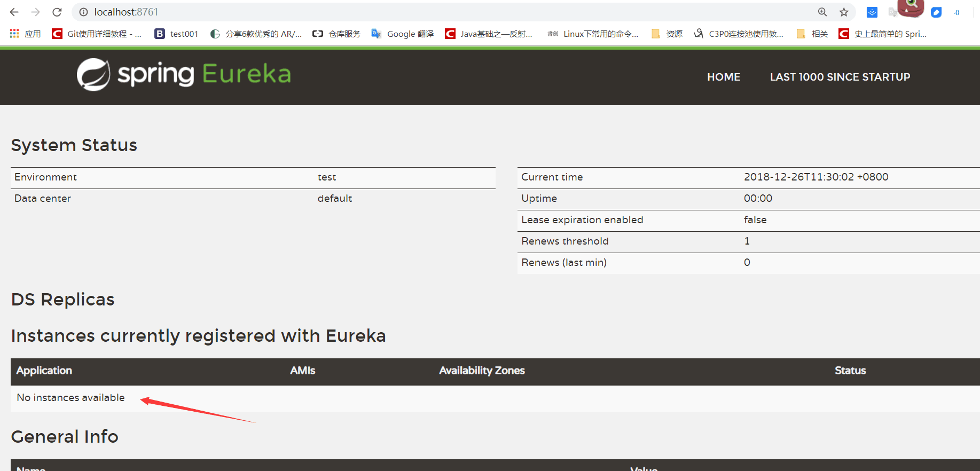The height and width of the screenshot is (471, 980).
Task: Click the System Status heading
Action: coord(74,145)
